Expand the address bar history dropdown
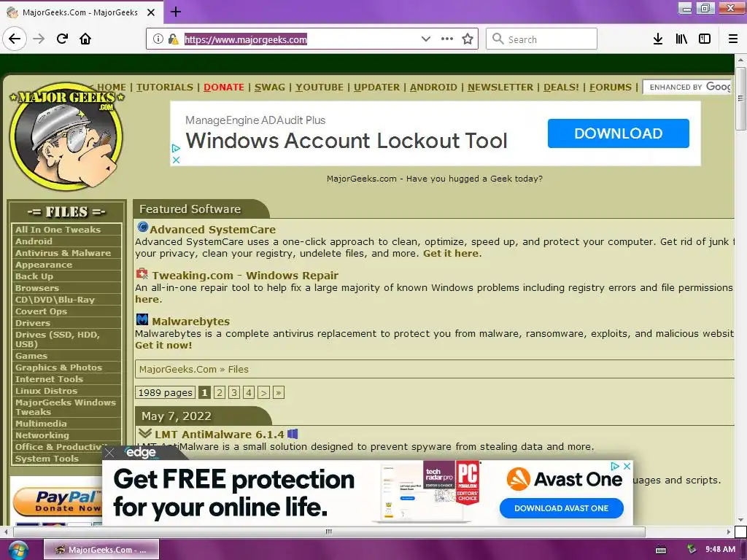The height and width of the screenshot is (560, 747). [425, 39]
